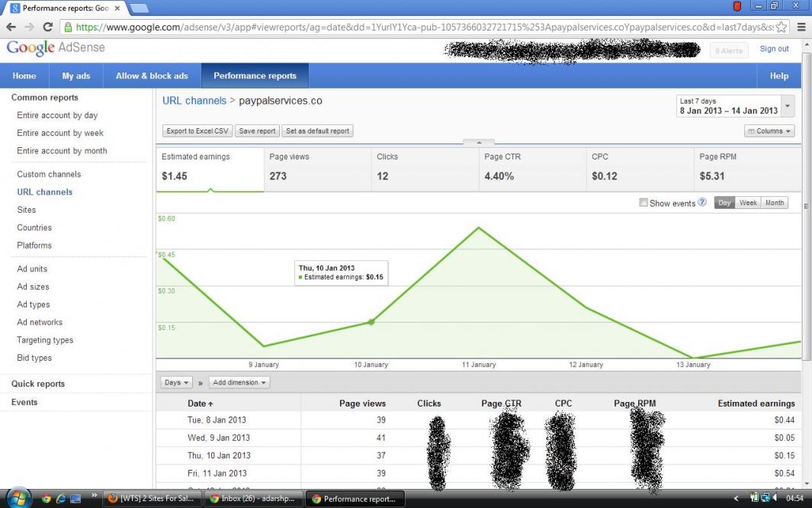Sort the table by the Date column

tap(200, 403)
